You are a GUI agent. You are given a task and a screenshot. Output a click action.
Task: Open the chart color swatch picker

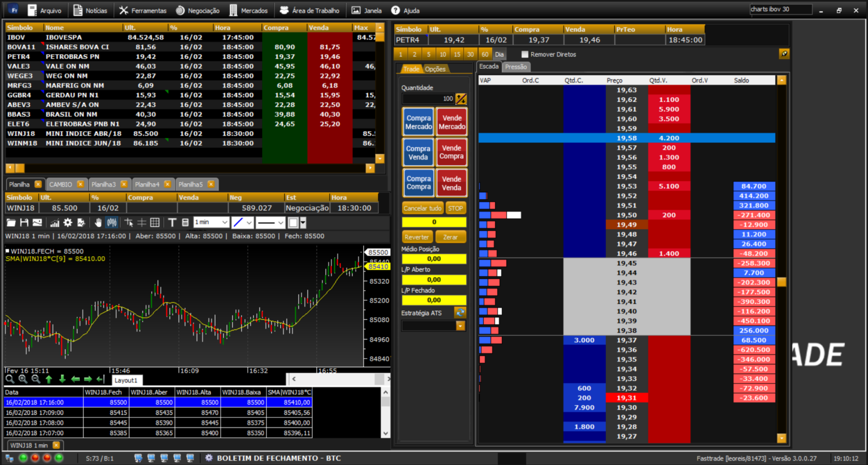[x=294, y=223]
